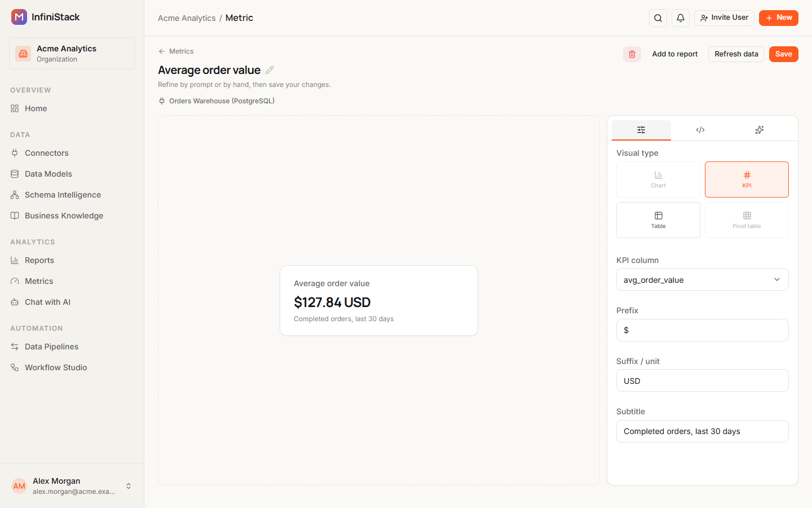This screenshot has height=508, width=812.
Task: Click the Subtitle input field
Action: [703, 431]
